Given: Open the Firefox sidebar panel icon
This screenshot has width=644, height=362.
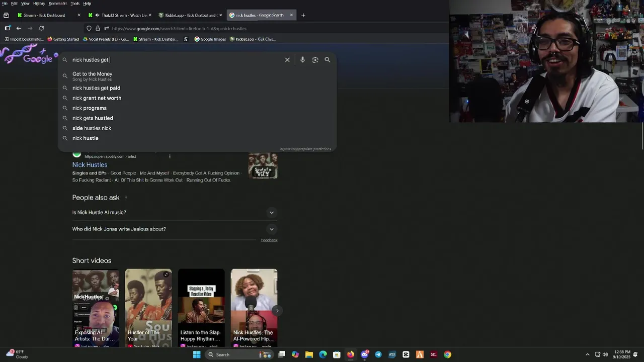Looking at the screenshot, I should point(8,28).
